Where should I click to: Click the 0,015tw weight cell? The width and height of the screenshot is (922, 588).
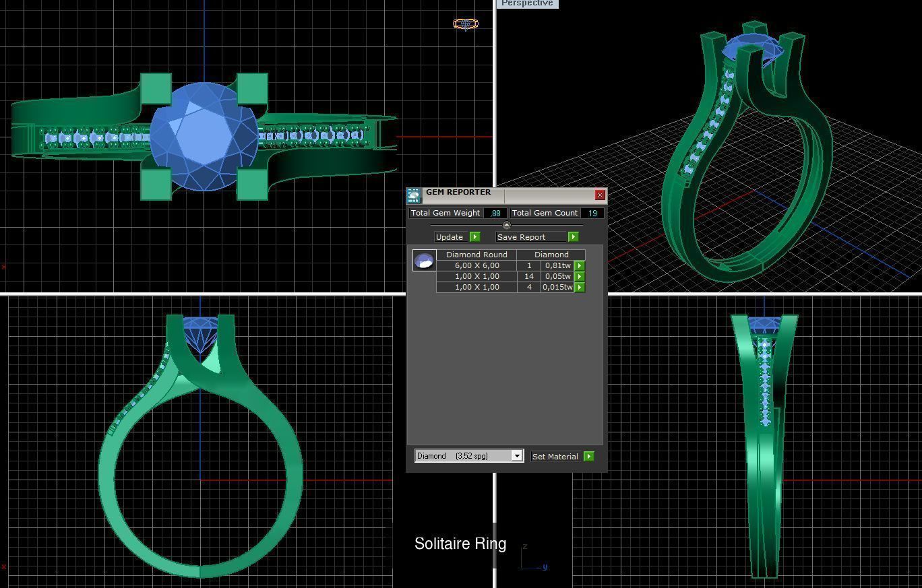coord(558,287)
